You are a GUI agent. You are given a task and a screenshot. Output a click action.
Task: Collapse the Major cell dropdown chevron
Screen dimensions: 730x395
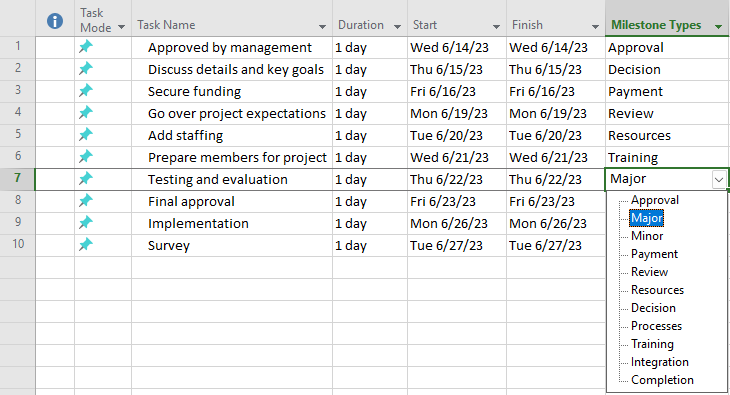(x=719, y=179)
